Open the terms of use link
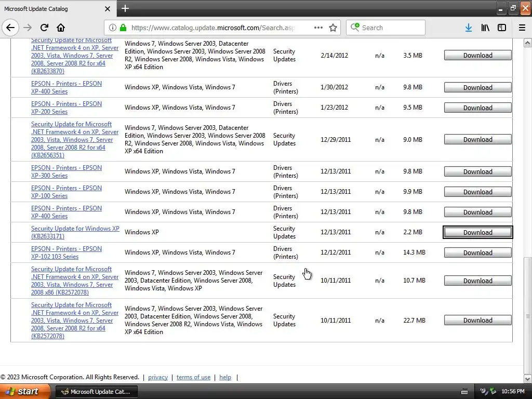 coord(193,377)
